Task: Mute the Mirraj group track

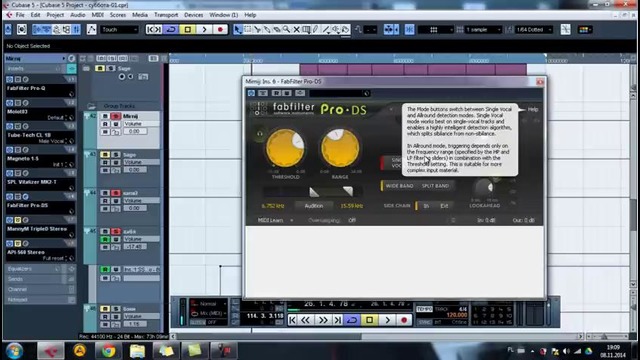Action: click(105, 116)
